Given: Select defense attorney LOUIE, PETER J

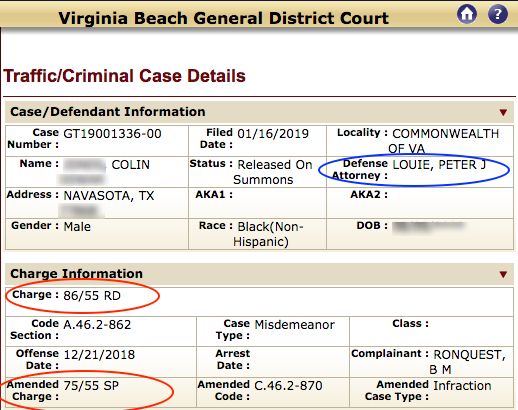Looking at the screenshot, I should [439, 165].
